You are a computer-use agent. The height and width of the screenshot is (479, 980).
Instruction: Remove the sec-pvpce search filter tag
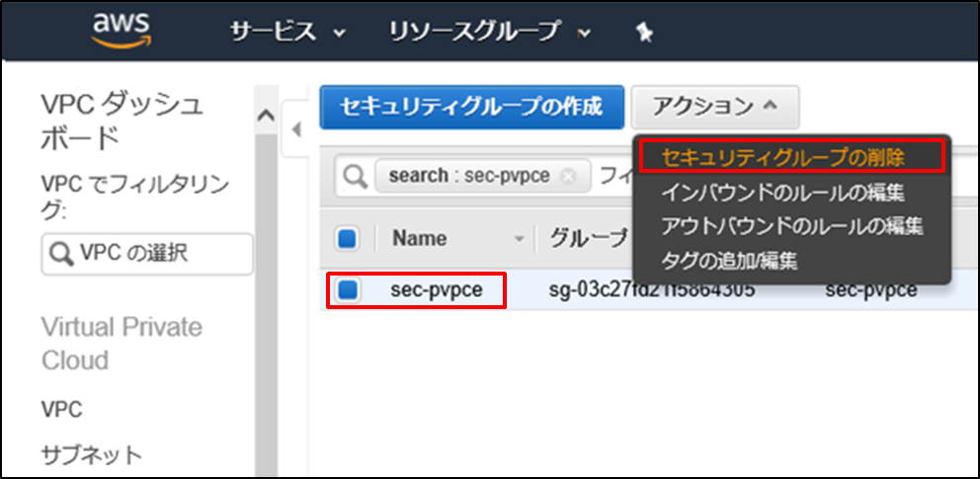(567, 176)
